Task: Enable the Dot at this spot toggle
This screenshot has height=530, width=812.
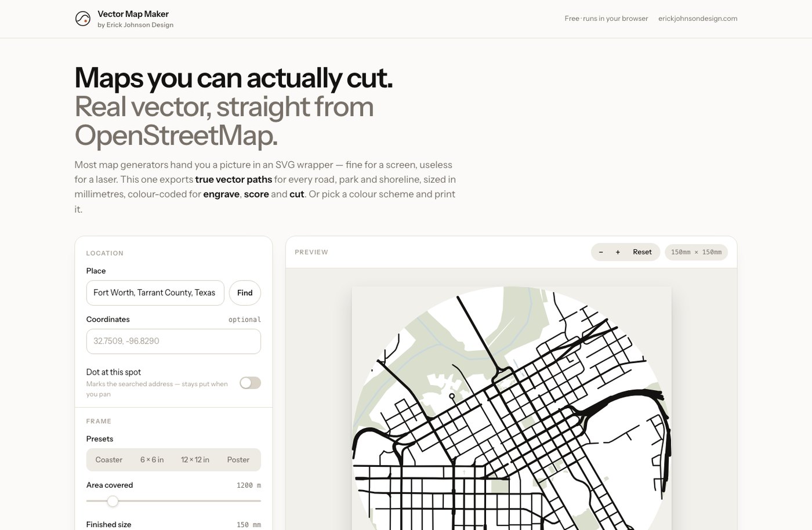Action: [x=250, y=383]
